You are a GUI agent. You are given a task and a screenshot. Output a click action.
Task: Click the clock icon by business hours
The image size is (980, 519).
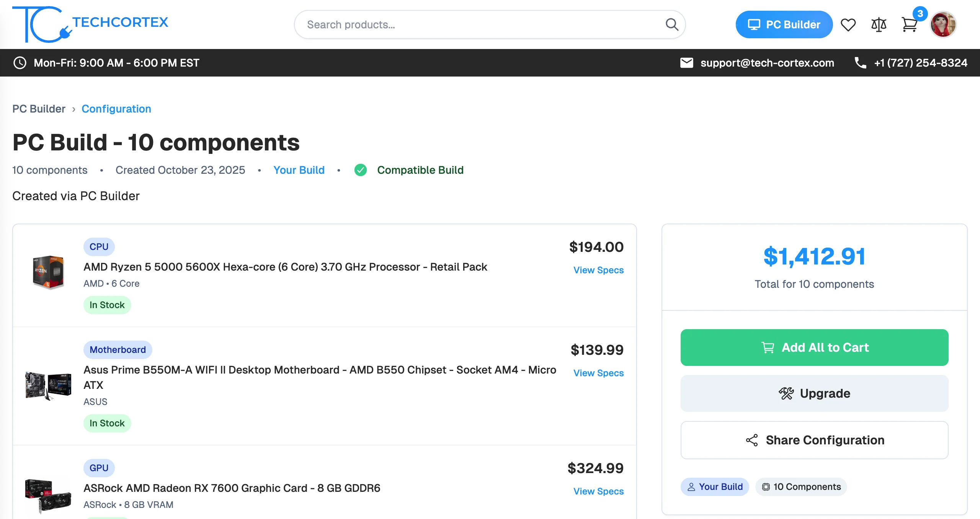(x=20, y=63)
